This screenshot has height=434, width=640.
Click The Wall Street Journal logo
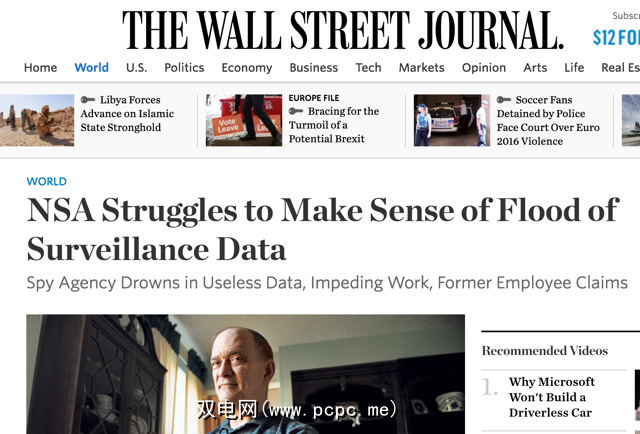point(343,30)
